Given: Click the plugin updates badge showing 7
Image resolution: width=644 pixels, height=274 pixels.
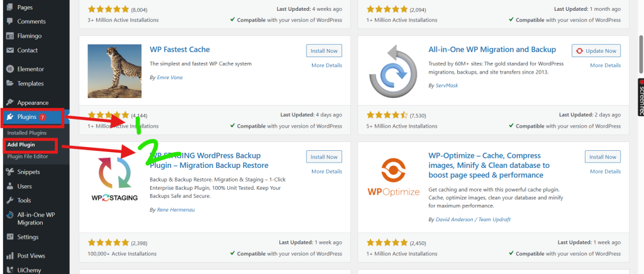Looking at the screenshot, I should (x=42, y=118).
